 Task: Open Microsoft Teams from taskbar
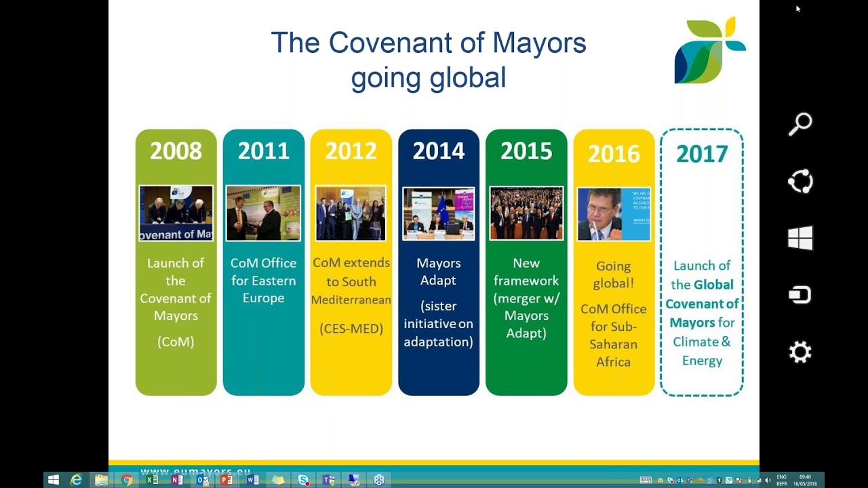coord(329,480)
